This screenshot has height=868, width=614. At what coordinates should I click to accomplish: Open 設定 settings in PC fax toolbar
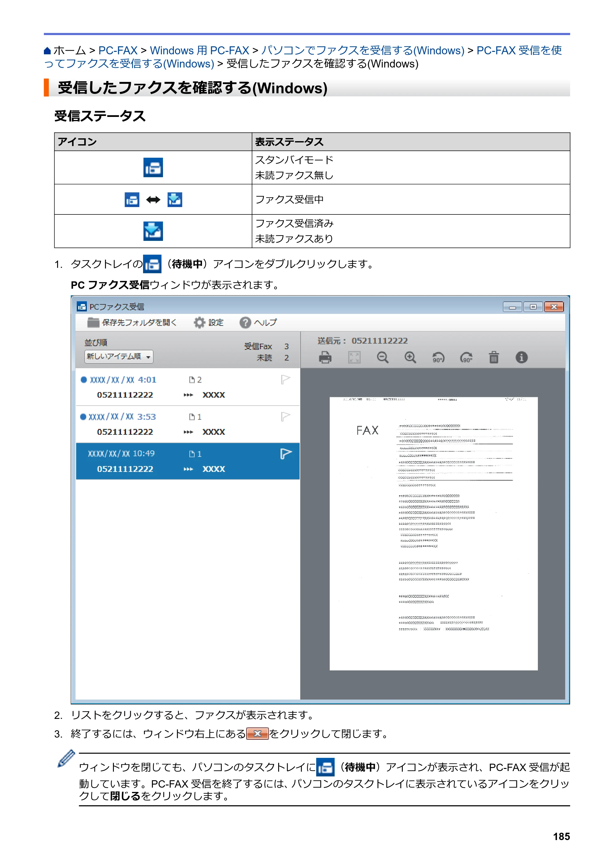pyautogui.click(x=208, y=322)
